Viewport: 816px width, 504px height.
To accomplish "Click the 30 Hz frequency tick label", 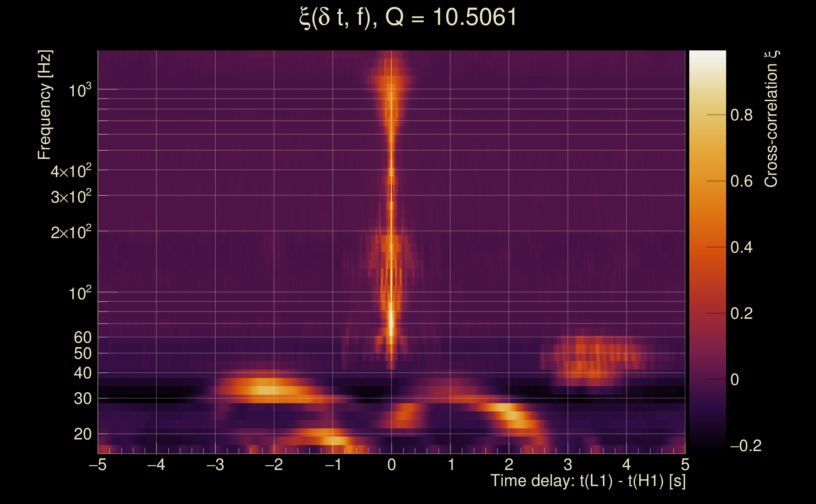I will 82,398.
